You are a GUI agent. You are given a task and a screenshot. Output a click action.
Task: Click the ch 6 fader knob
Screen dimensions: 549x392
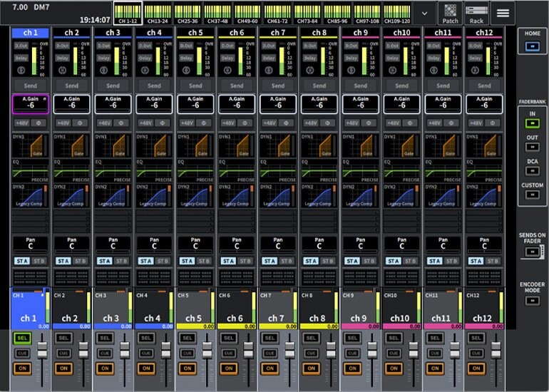[x=249, y=350]
